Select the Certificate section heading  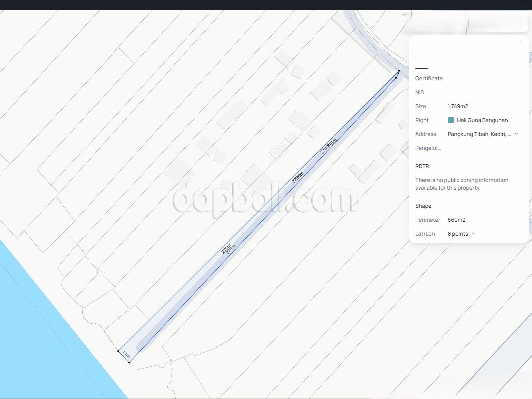click(429, 78)
